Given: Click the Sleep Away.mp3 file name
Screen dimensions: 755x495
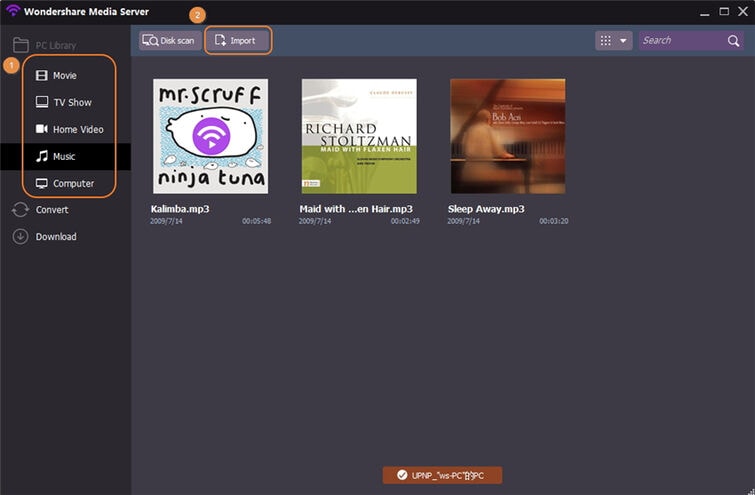Looking at the screenshot, I should (x=486, y=209).
